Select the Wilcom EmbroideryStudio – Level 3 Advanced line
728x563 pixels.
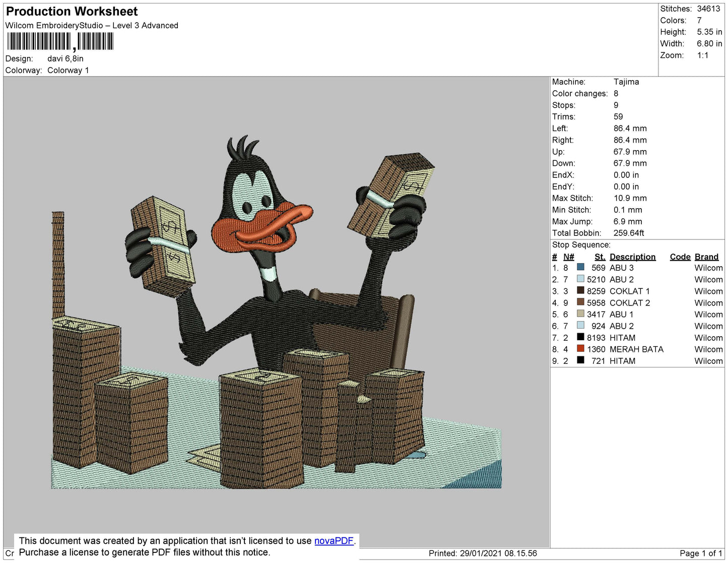tap(92, 26)
